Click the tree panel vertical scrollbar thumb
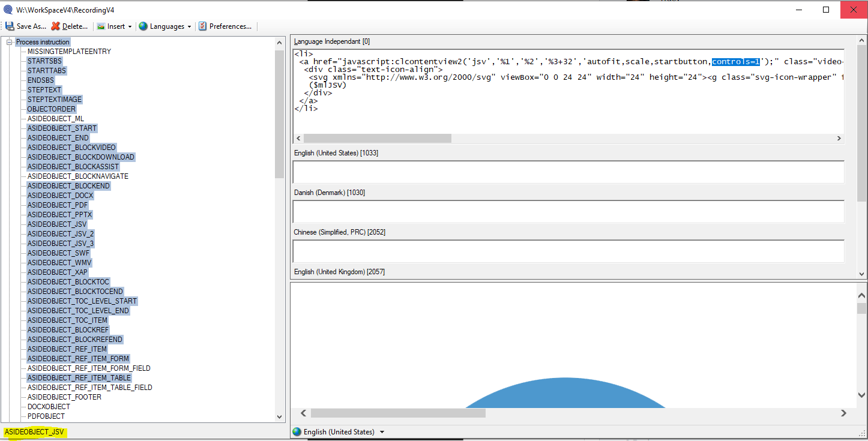868x441 pixels. pyautogui.click(x=279, y=114)
